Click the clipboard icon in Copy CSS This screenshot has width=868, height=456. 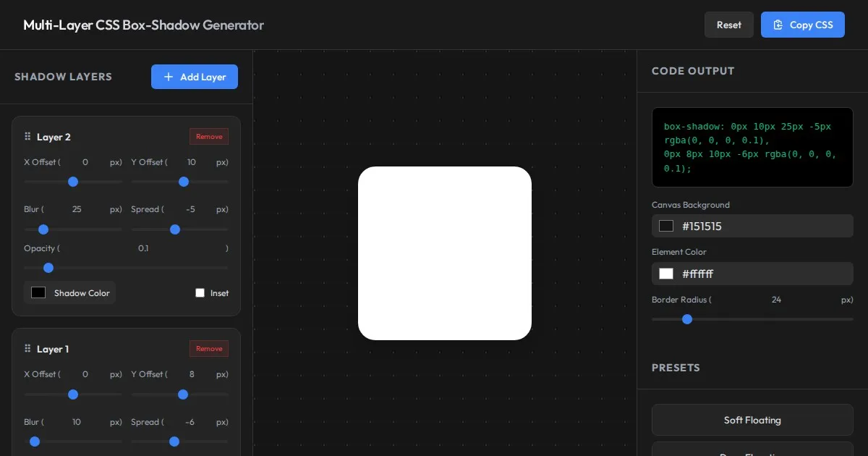(778, 25)
